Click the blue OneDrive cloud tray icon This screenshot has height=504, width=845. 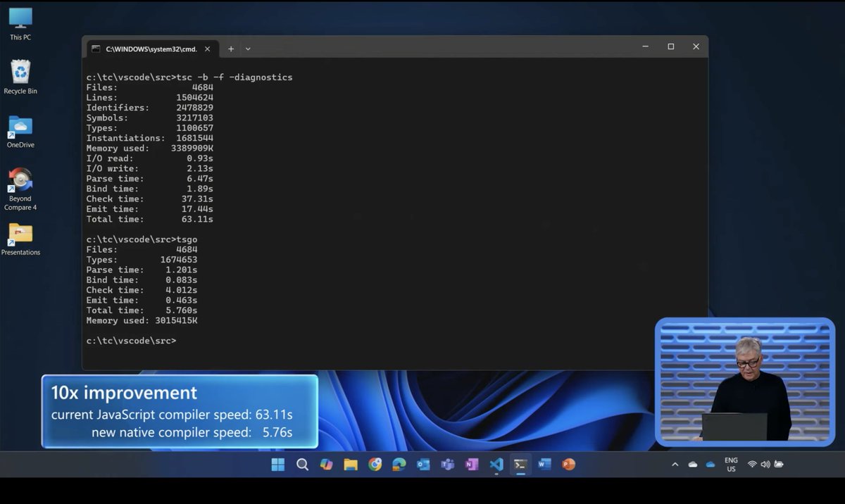click(x=711, y=465)
